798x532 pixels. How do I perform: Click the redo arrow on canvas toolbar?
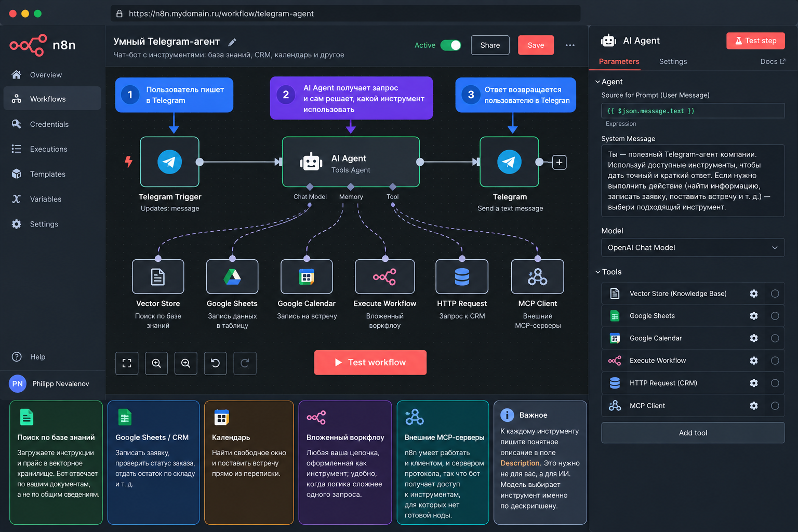click(245, 363)
